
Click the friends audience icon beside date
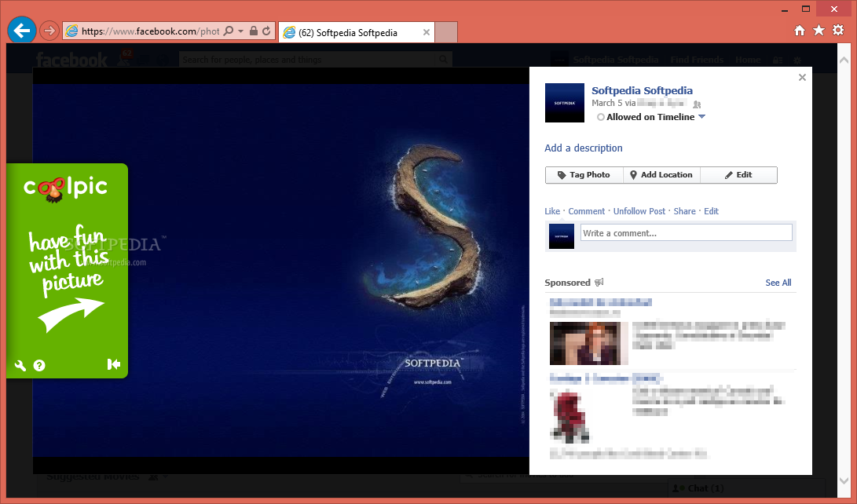click(x=697, y=104)
